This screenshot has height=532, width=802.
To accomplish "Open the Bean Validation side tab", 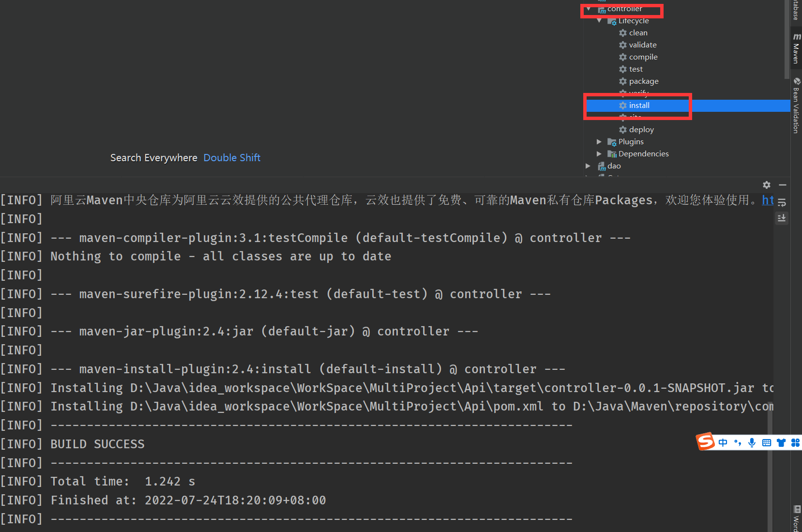I will pyautogui.click(x=796, y=106).
